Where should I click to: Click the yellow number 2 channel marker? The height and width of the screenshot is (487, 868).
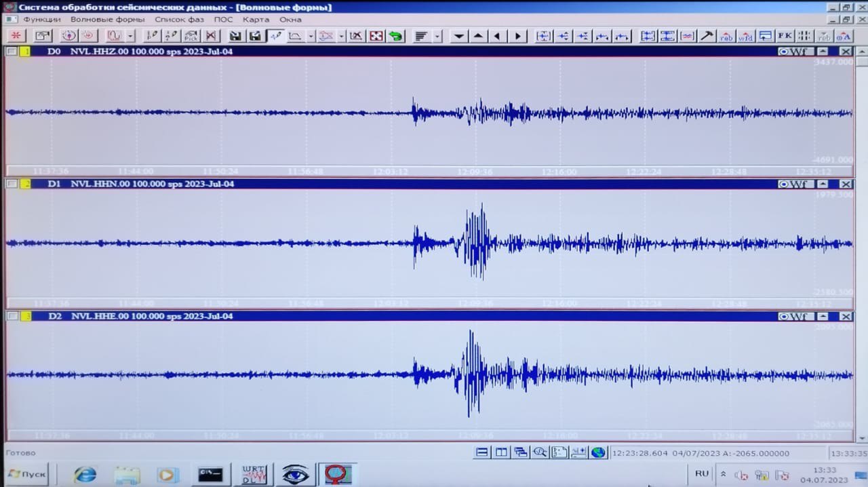point(26,184)
